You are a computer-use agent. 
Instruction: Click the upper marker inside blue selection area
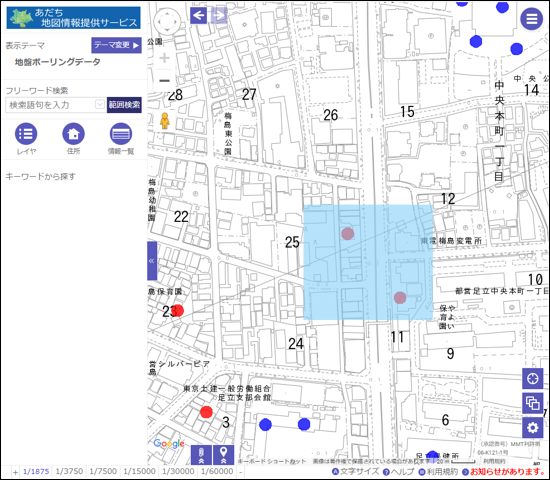tap(348, 234)
